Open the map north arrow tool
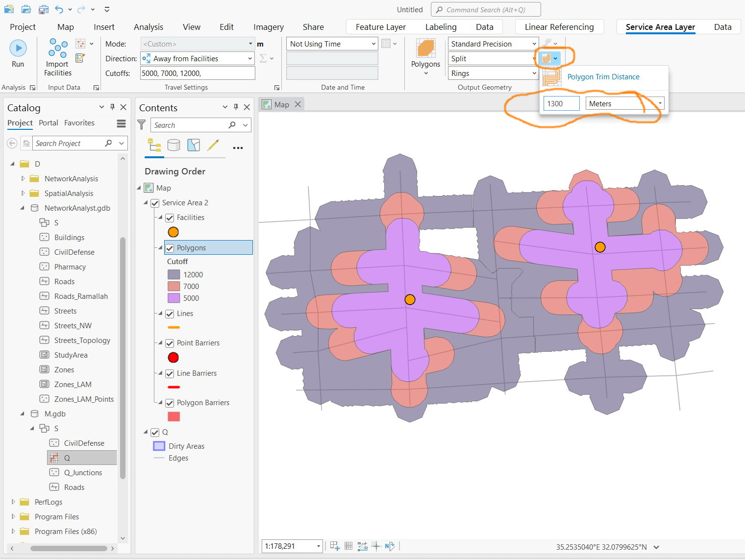 390,546
